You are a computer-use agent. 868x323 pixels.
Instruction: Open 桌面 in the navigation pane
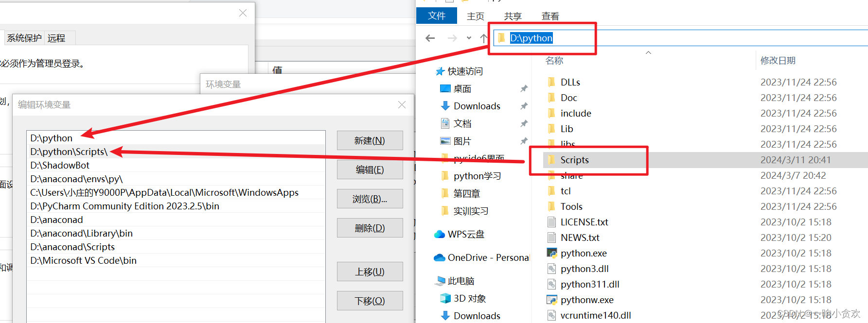(x=462, y=88)
